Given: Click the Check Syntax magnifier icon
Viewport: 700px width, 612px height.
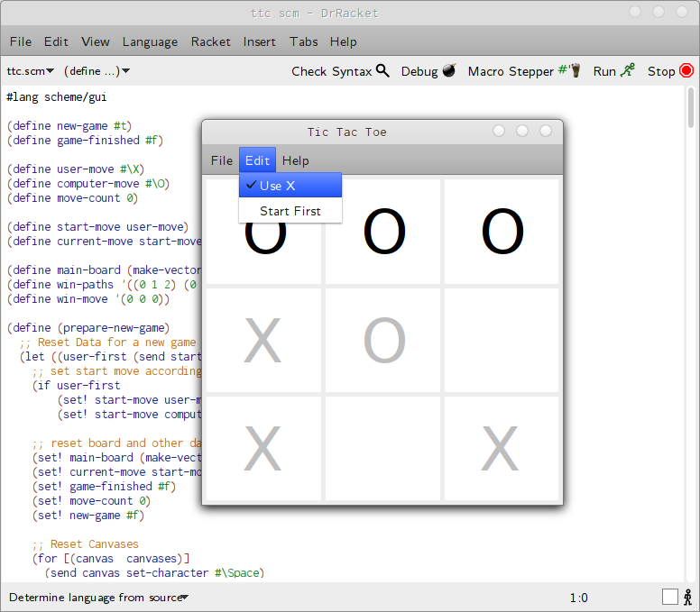Looking at the screenshot, I should click(x=382, y=71).
